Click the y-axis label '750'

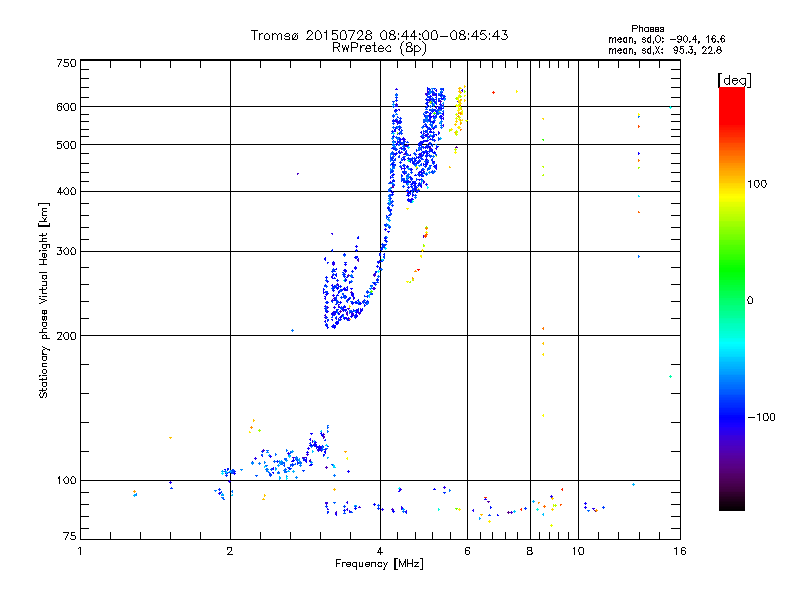pos(66,63)
